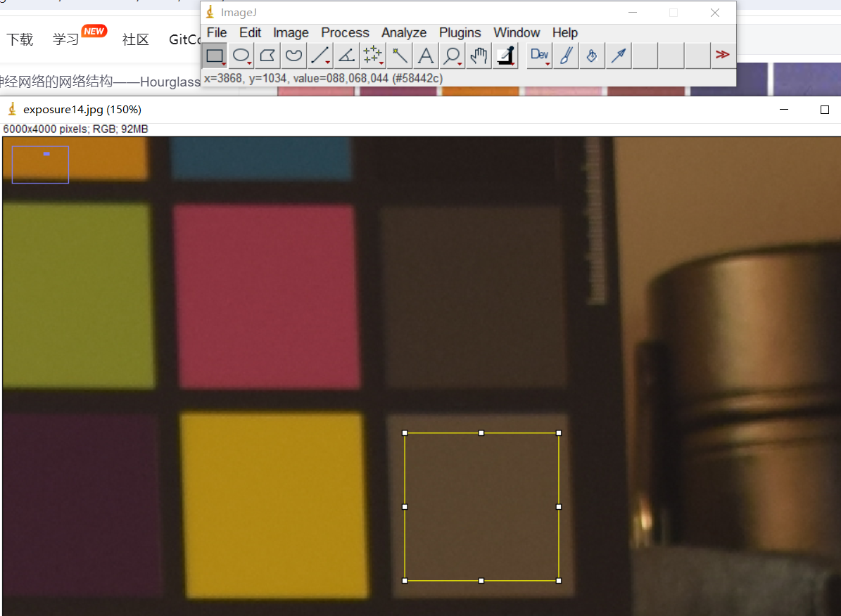
Task: Click the top-right handle of the yellow selection
Action: click(x=559, y=433)
